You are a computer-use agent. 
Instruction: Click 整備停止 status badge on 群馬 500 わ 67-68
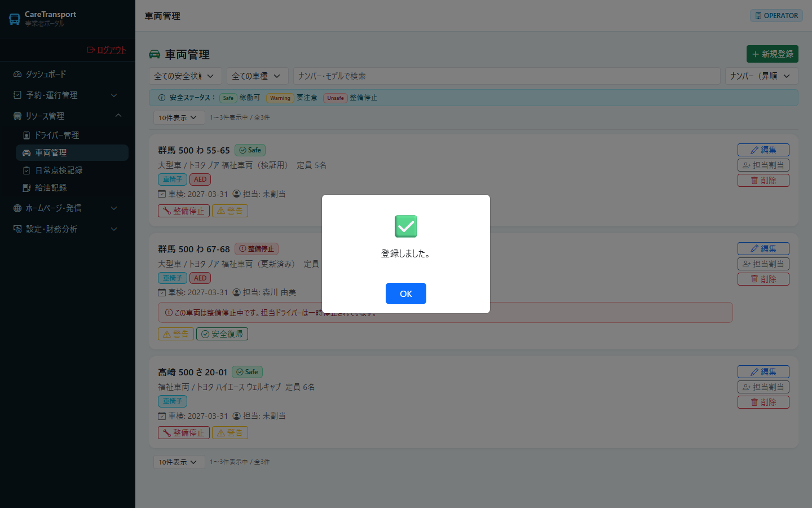pos(257,248)
